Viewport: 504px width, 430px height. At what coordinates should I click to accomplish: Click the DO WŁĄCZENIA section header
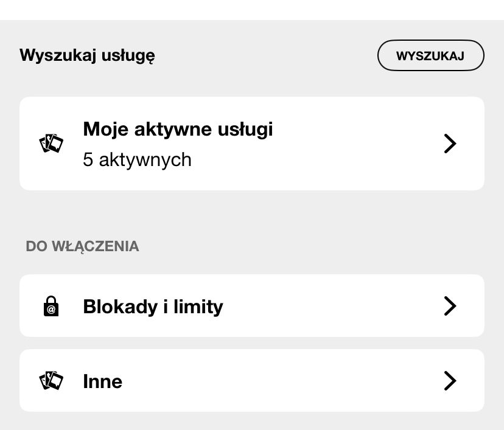82,246
